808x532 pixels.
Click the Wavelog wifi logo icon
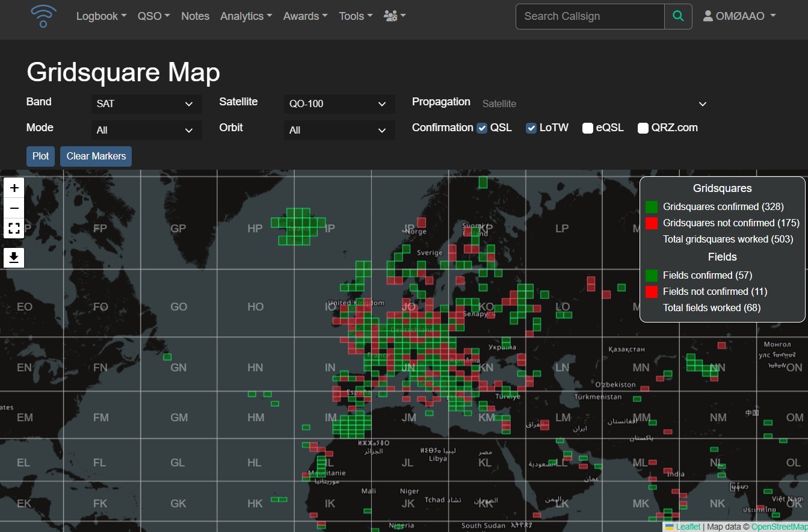tap(43, 16)
